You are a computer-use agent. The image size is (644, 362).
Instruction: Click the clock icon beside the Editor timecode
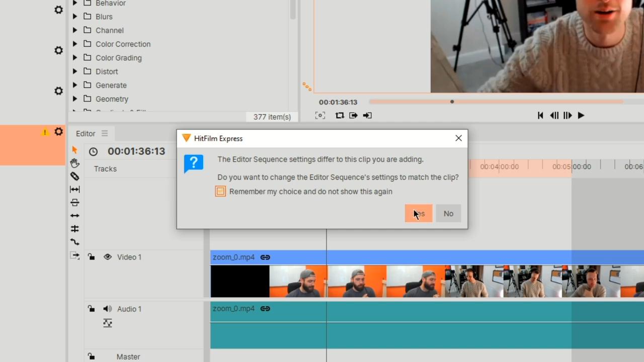(93, 151)
